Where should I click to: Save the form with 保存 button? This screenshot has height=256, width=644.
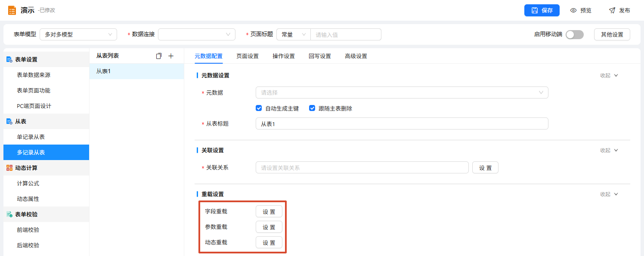click(x=542, y=10)
